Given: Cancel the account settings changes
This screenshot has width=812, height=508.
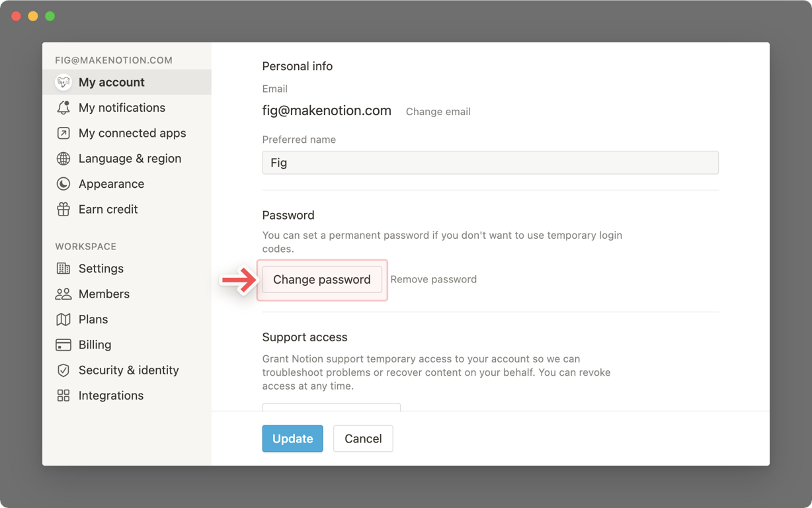Looking at the screenshot, I should [x=363, y=439].
